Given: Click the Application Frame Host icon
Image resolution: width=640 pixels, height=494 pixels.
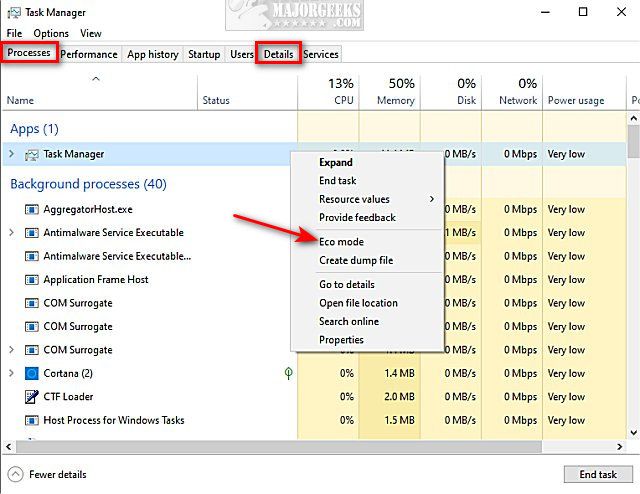Looking at the screenshot, I should pos(31,280).
